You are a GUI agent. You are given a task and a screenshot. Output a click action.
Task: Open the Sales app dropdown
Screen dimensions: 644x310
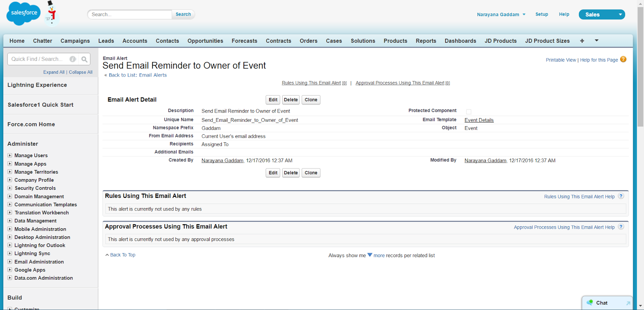point(602,15)
